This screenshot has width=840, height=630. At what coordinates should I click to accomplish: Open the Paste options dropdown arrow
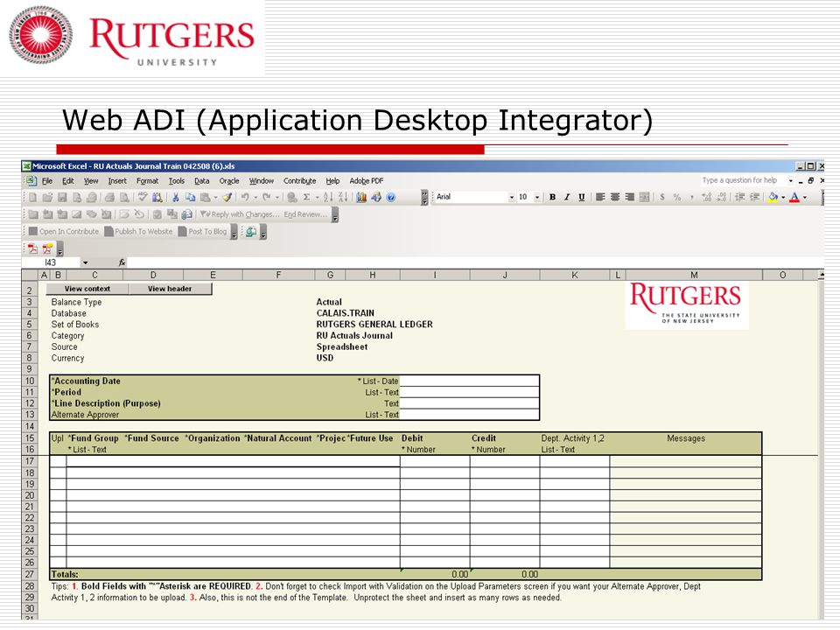click(x=216, y=197)
